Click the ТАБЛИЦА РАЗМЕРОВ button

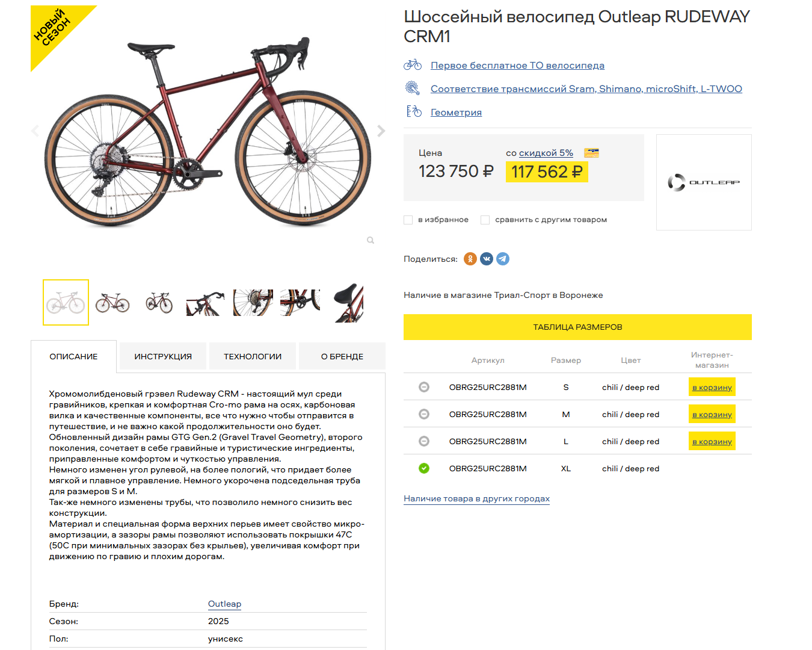pyautogui.click(x=577, y=327)
